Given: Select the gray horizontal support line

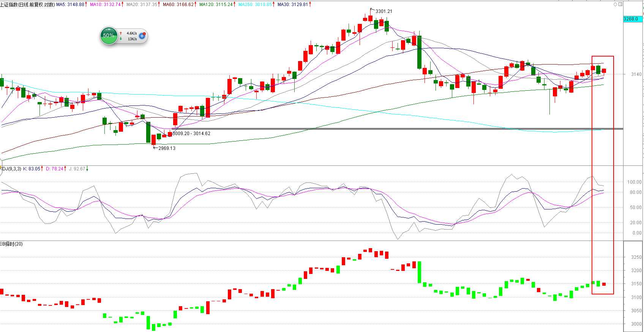Looking at the screenshot, I should [398, 129].
